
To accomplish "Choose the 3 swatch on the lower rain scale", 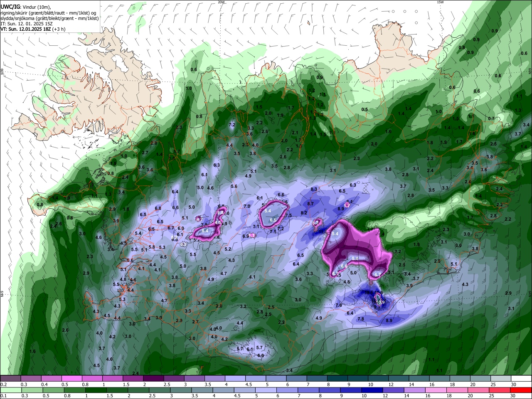I will coord(181,390).
